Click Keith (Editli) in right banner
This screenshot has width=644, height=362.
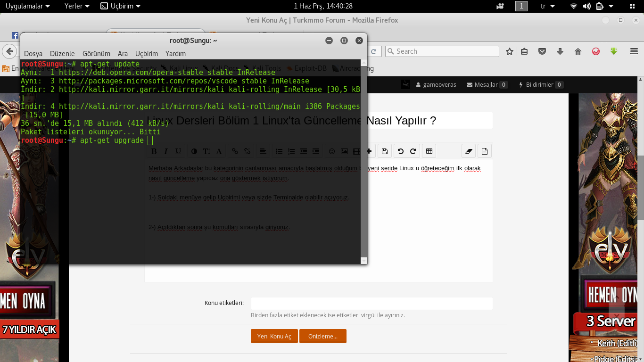point(617,343)
